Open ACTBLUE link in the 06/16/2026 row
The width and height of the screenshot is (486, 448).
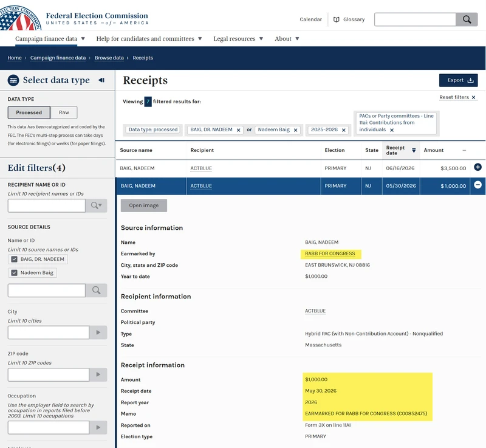click(201, 168)
